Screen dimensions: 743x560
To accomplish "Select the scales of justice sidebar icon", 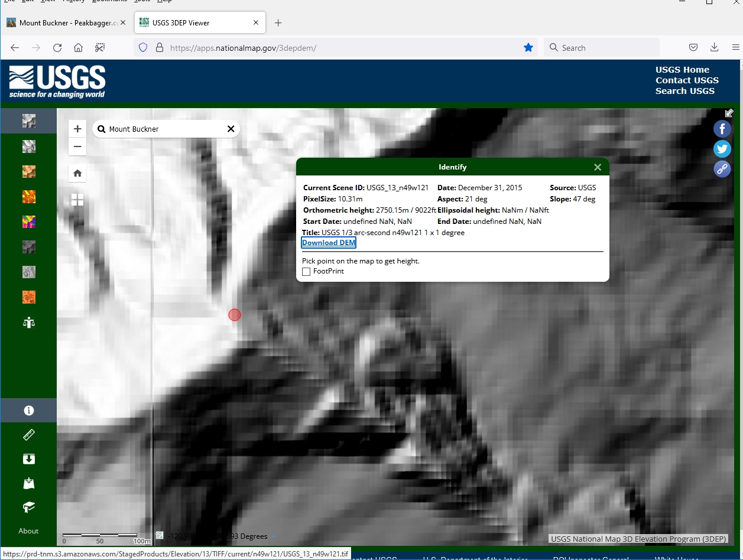I will (x=28, y=322).
